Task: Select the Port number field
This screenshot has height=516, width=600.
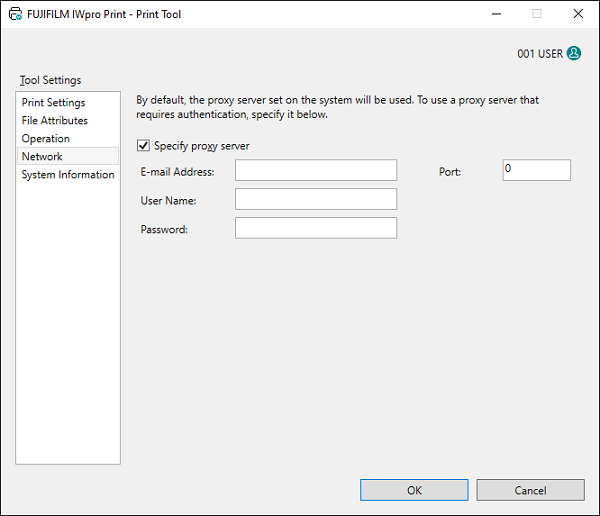Action: point(536,170)
